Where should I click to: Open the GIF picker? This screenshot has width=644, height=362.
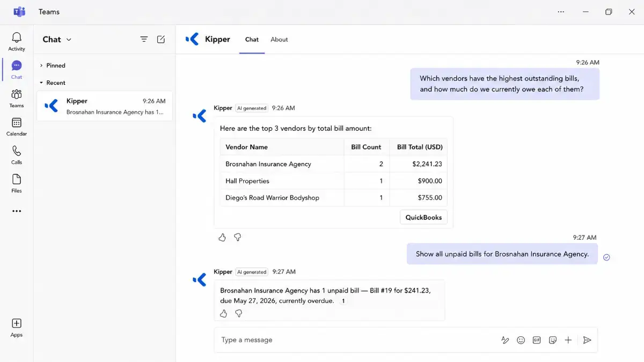point(537,340)
